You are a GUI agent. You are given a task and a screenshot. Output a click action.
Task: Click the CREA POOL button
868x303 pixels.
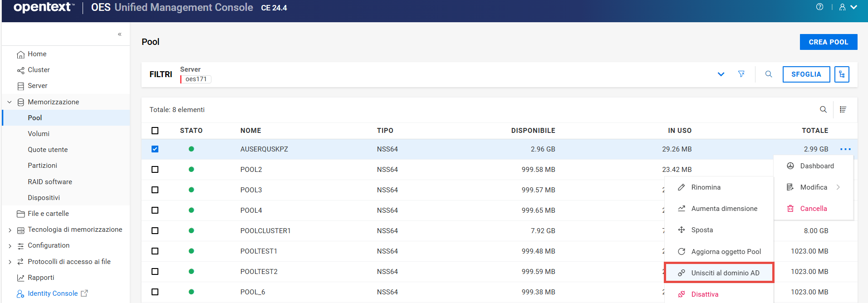pos(828,42)
